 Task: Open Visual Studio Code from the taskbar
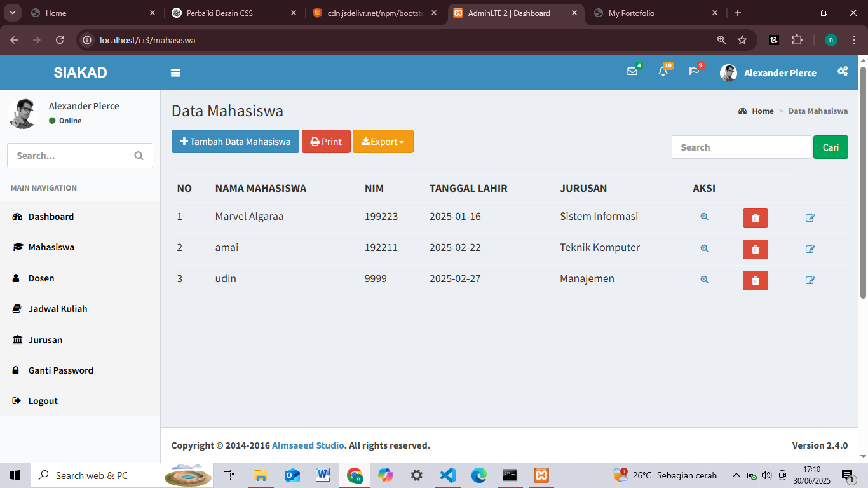pyautogui.click(x=448, y=475)
